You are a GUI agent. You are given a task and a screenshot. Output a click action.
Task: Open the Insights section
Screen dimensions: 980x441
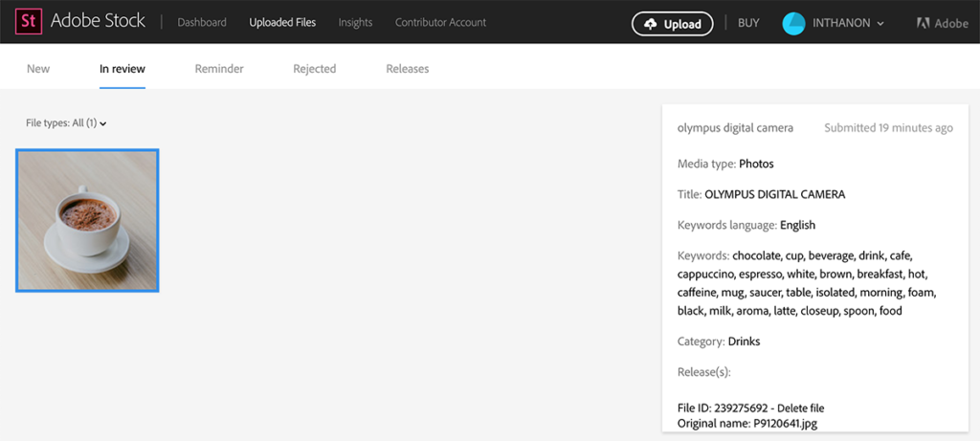click(355, 22)
